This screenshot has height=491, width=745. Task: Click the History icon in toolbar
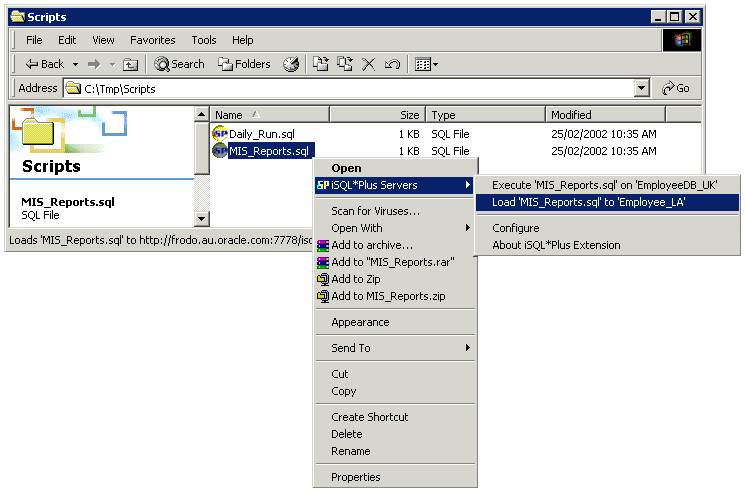pyautogui.click(x=291, y=64)
